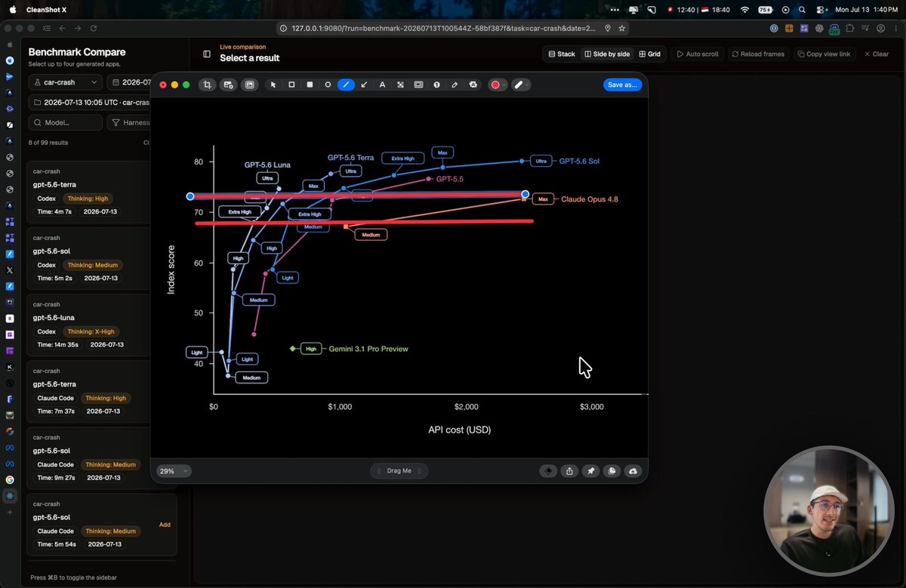Image resolution: width=906 pixels, height=588 pixels.
Task: Open the car-crash task dropdown
Action: 65,82
